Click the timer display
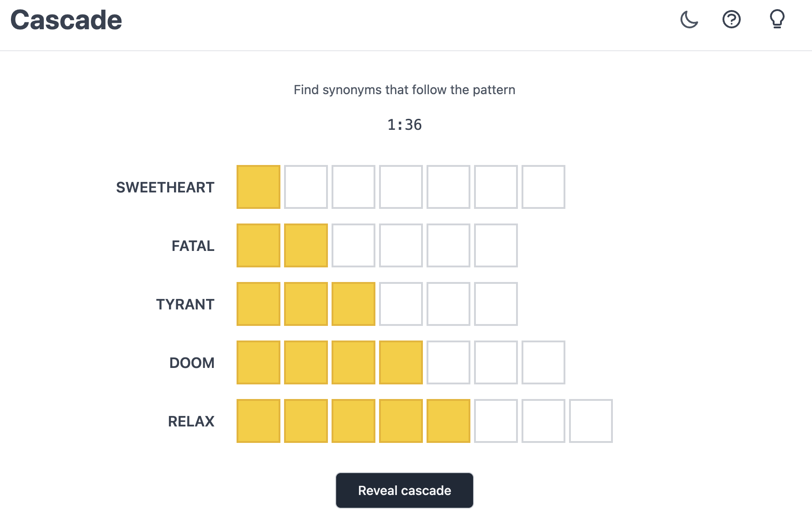This screenshot has height=511, width=812. point(405,125)
